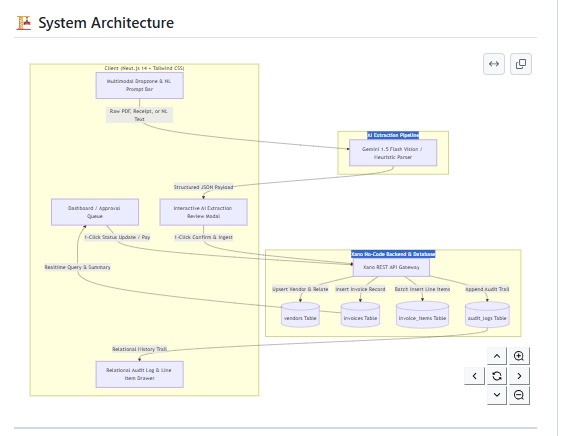Reset the diagram view with the refresh icon

[x=497, y=376]
